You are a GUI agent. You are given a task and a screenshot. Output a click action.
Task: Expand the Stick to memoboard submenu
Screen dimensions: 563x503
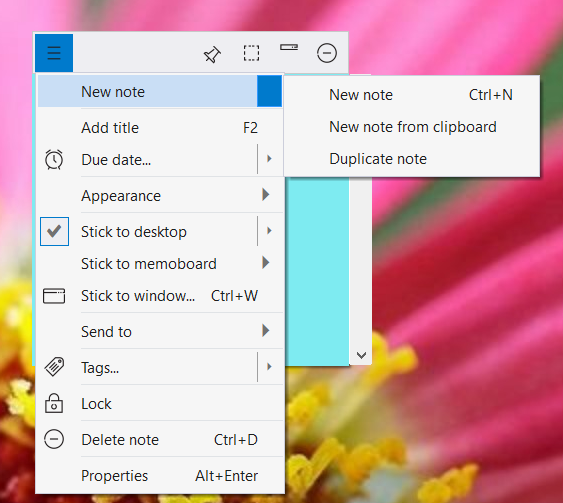[x=266, y=263]
